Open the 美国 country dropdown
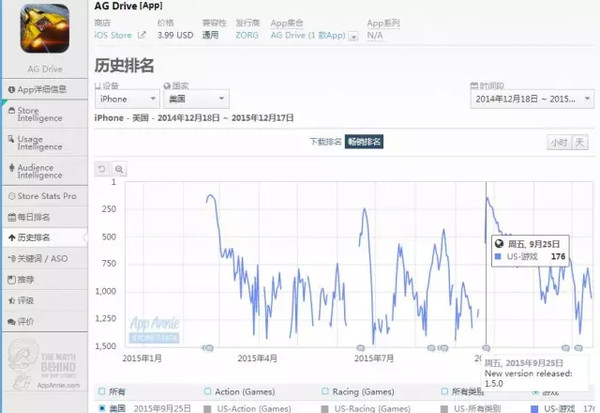Screen dimensions: 600x413 click(x=197, y=99)
